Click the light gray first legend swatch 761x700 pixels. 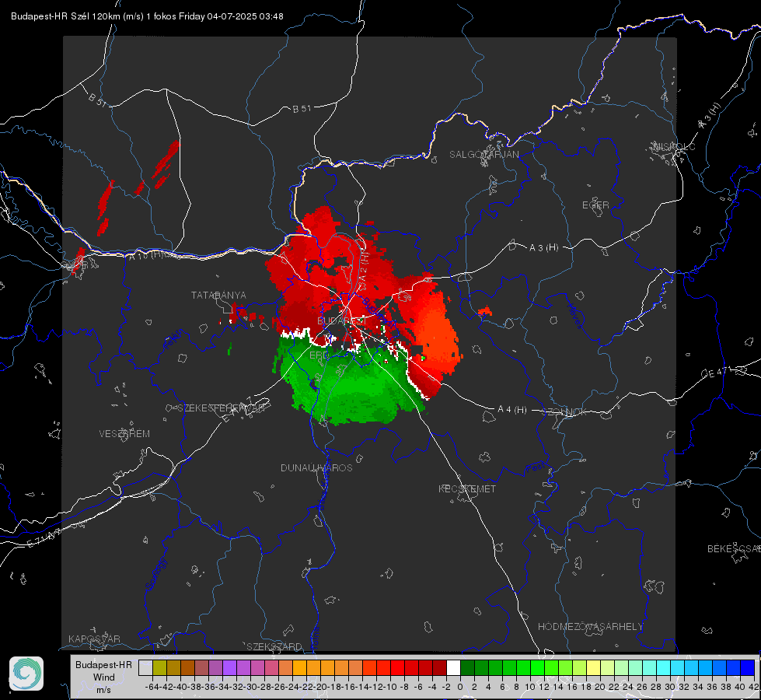point(145,667)
